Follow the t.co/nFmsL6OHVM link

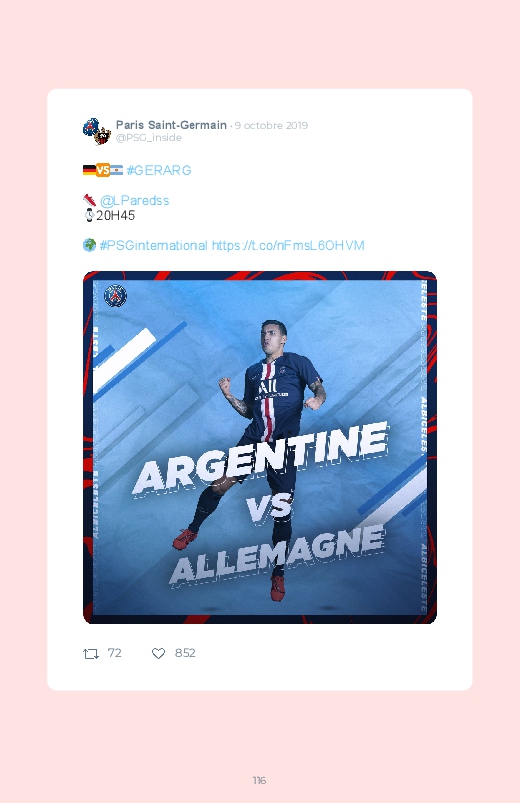pos(288,245)
